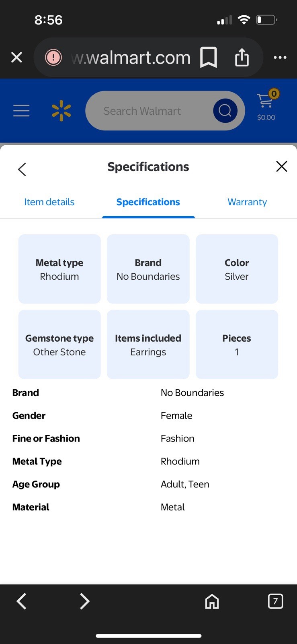Go back from Specifications panel

[x=22, y=169]
